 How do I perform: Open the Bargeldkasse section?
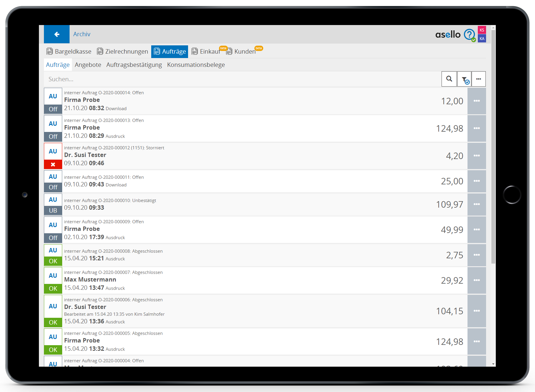[69, 52]
